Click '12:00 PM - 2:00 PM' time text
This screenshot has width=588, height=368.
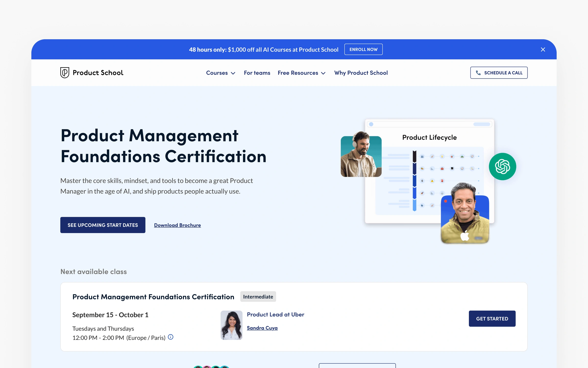coord(98,338)
